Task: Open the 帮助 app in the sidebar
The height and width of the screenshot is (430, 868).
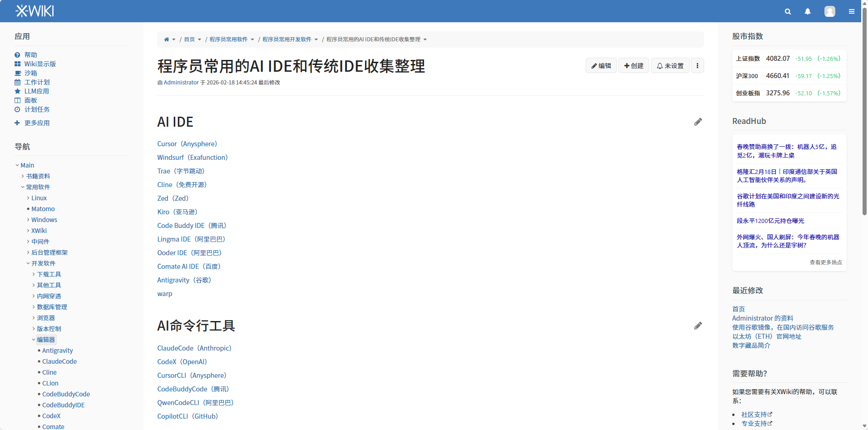Action: [30, 54]
